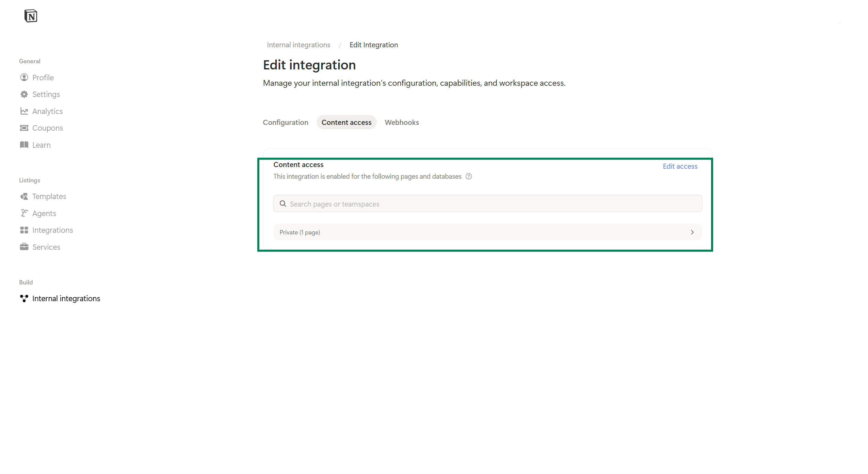The width and height of the screenshot is (868, 474).
Task: Click the Edit access link
Action: pyautogui.click(x=680, y=166)
